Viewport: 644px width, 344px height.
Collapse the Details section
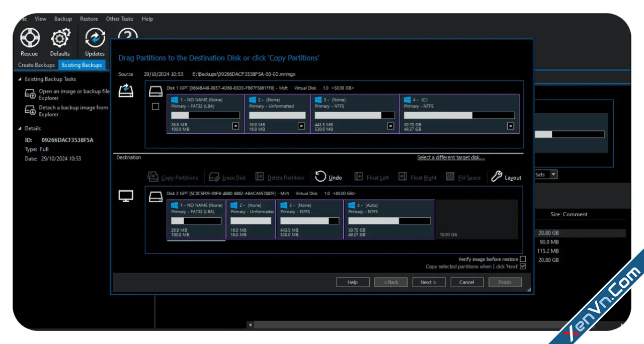tap(20, 128)
